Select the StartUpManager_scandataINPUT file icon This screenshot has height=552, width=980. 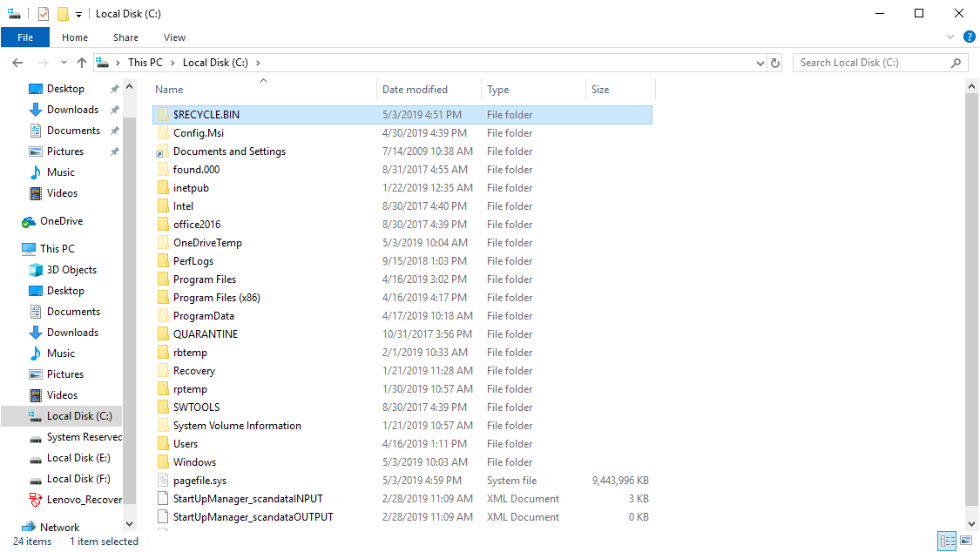tap(163, 498)
